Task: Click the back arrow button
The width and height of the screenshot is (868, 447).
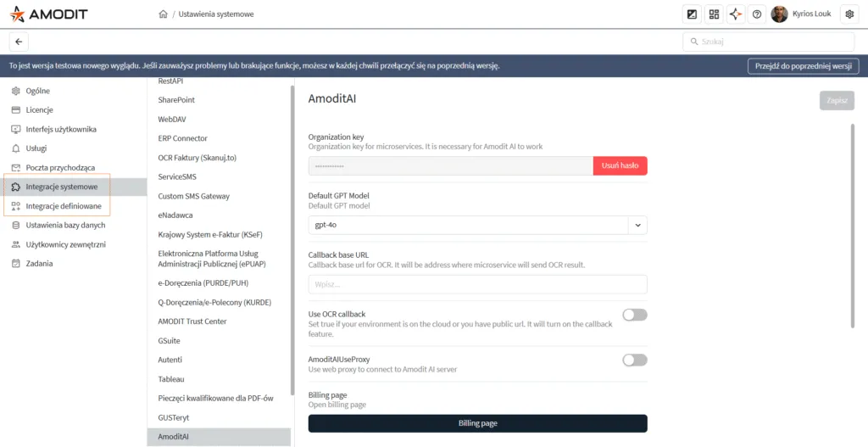Action: (x=19, y=42)
